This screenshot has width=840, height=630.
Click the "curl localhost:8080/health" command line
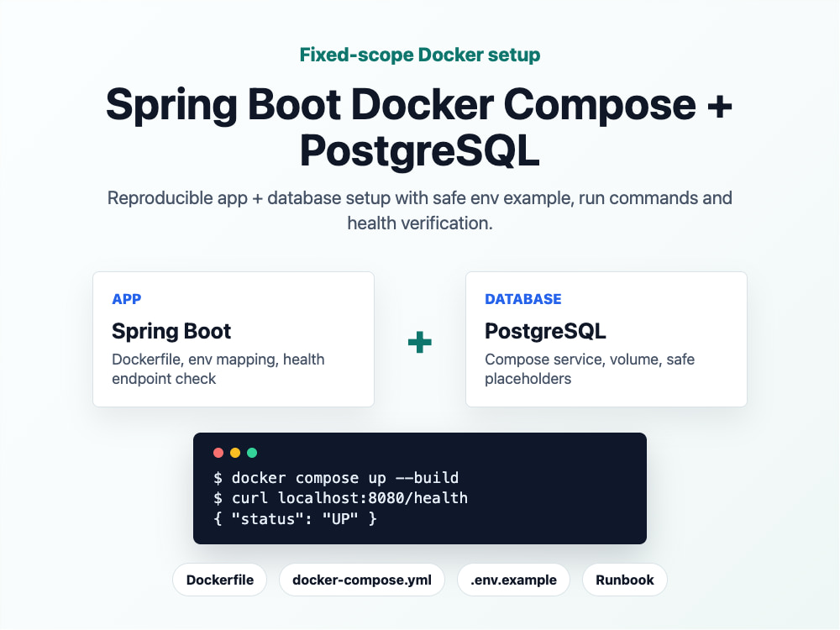click(341, 498)
